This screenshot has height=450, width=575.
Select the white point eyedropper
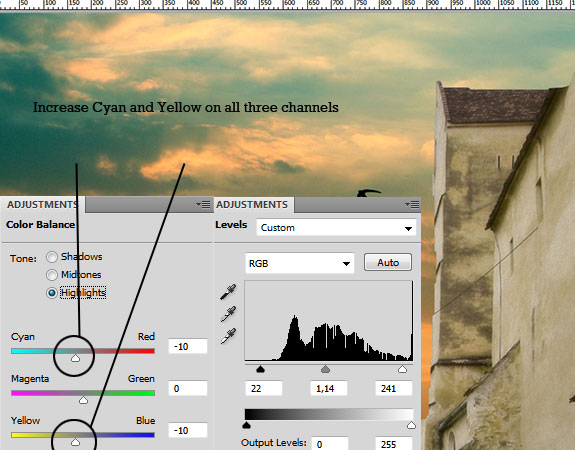228,336
